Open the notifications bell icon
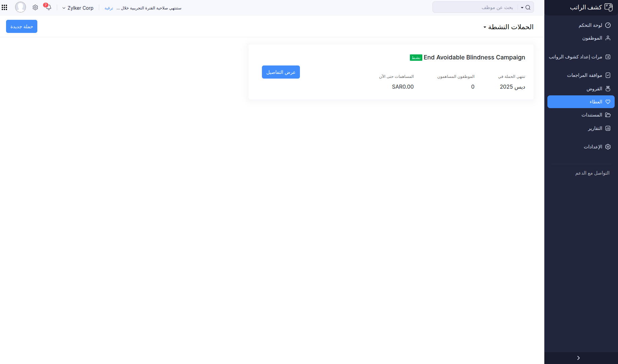The width and height of the screenshot is (618, 364). click(x=48, y=7)
